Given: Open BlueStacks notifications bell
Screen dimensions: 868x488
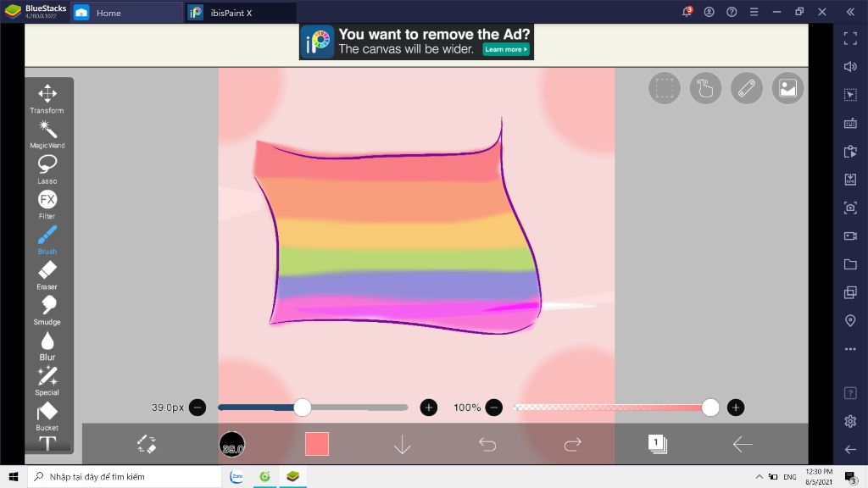Looking at the screenshot, I should pyautogui.click(x=687, y=12).
